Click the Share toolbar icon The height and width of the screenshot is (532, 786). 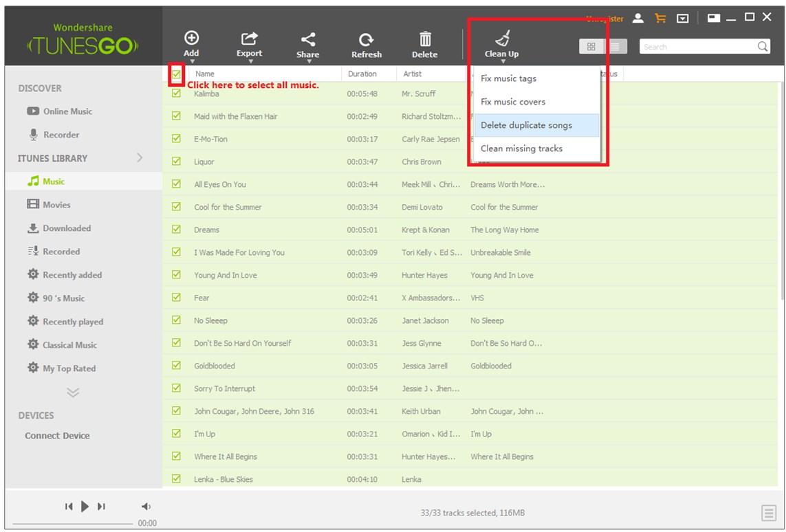[308, 40]
